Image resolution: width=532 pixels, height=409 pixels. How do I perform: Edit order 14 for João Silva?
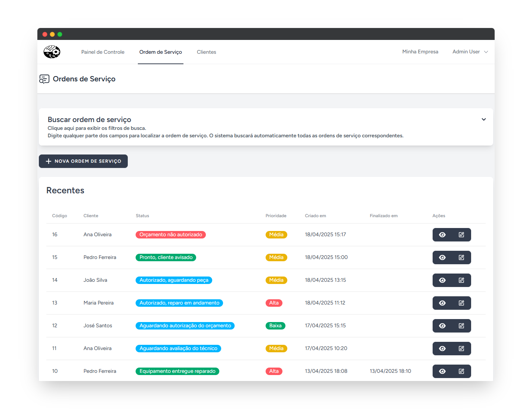coord(461,280)
